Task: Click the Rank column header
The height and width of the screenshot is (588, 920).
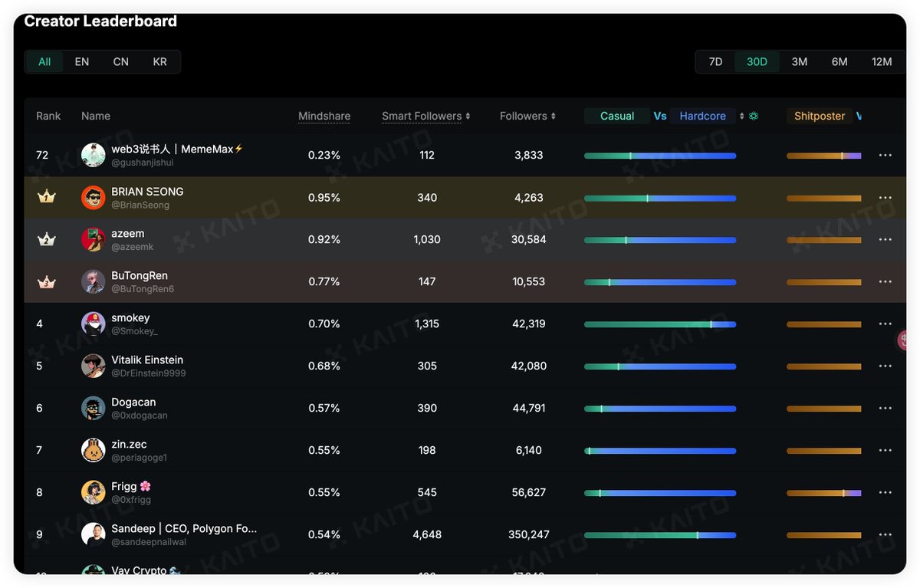Action: 48,116
